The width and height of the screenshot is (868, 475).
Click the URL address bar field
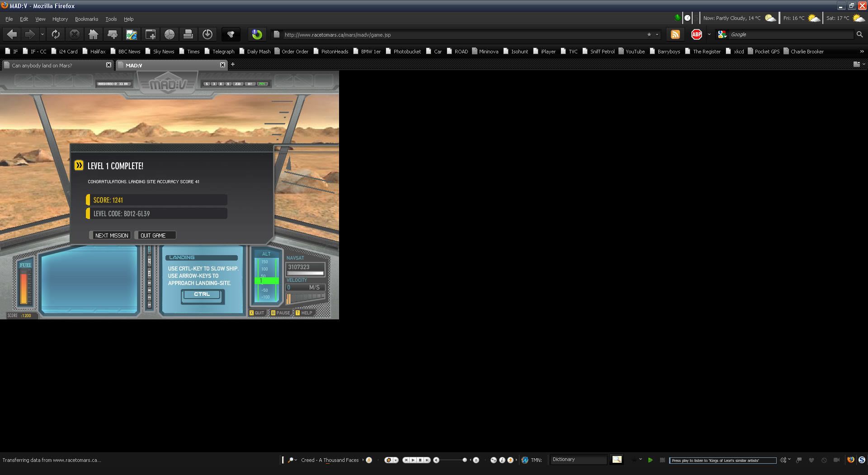coord(461,34)
